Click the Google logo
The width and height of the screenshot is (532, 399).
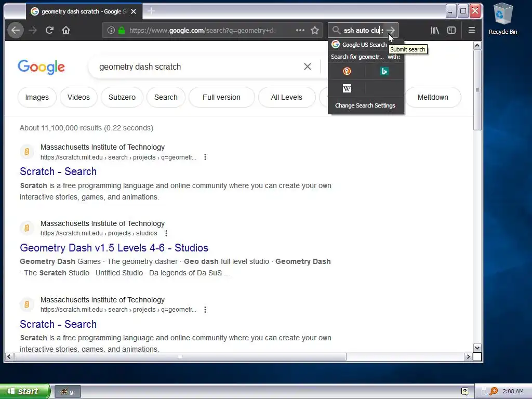click(x=41, y=67)
